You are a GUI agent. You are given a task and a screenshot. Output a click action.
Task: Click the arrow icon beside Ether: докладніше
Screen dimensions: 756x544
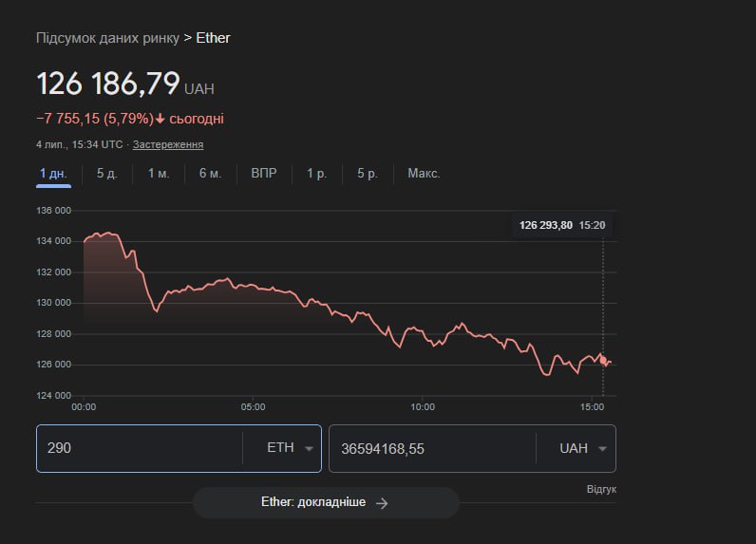(x=382, y=503)
